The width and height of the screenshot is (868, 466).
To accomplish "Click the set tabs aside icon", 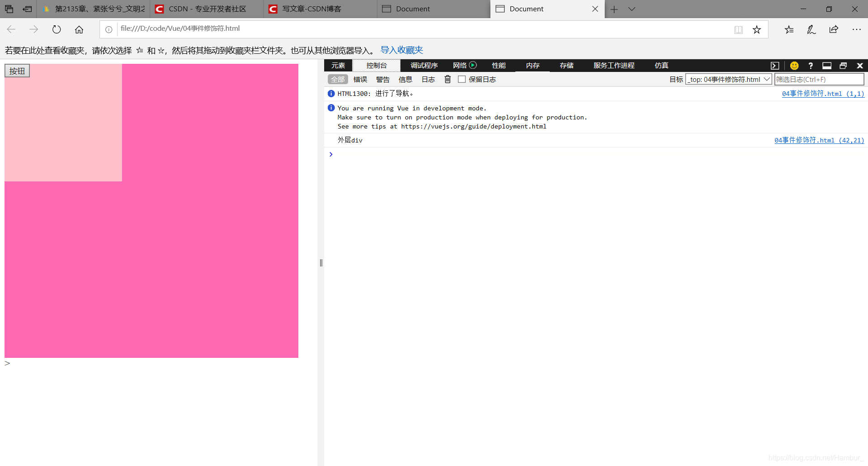I will pyautogui.click(x=27, y=9).
